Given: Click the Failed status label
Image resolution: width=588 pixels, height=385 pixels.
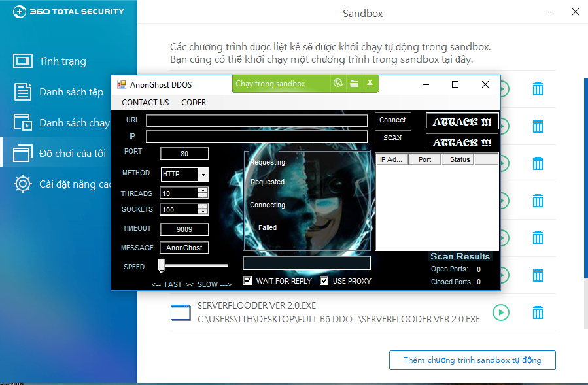Looking at the screenshot, I should pos(268,227).
